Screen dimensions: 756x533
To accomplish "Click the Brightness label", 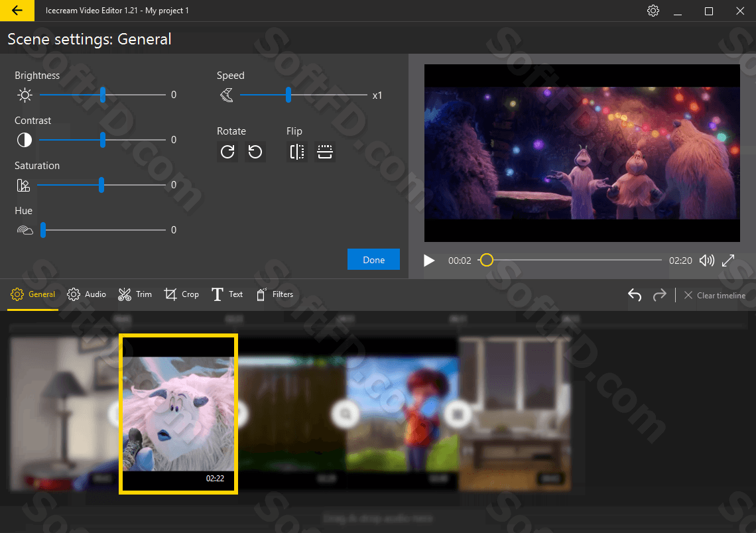I will point(37,76).
